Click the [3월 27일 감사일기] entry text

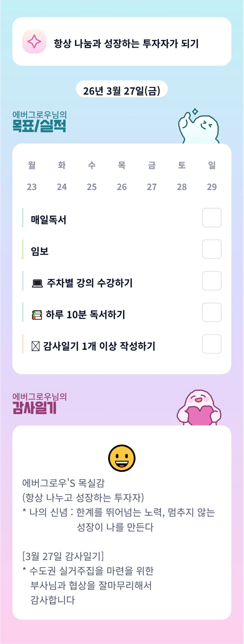(63, 556)
